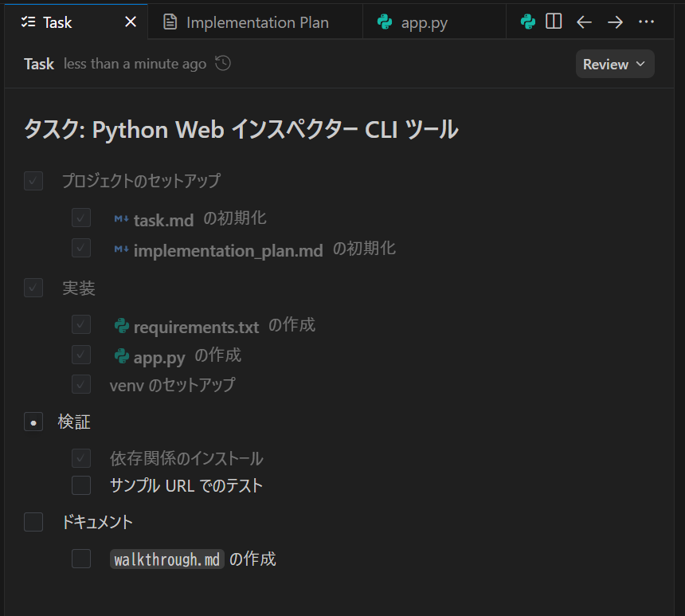This screenshot has width=685, height=616.
Task: Open the app.py link in the task list
Action: click(159, 358)
